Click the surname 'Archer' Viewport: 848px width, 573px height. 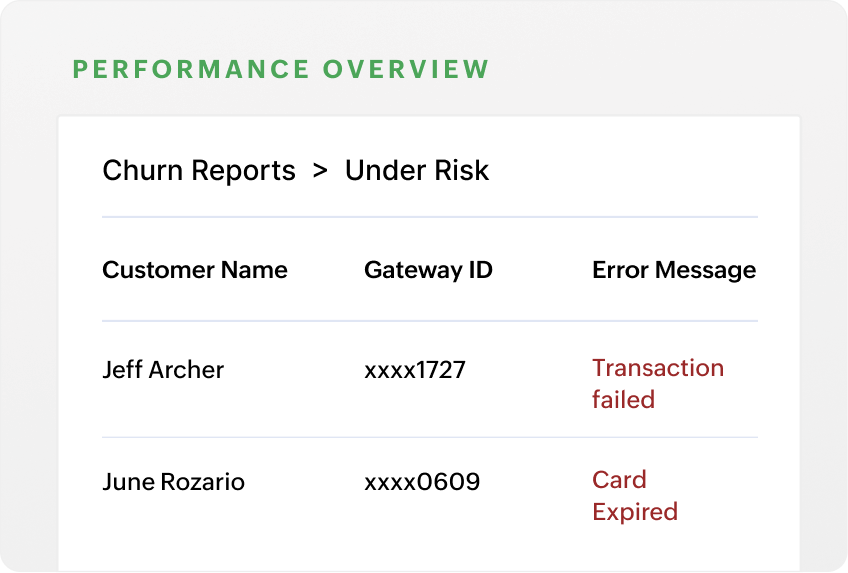(185, 370)
